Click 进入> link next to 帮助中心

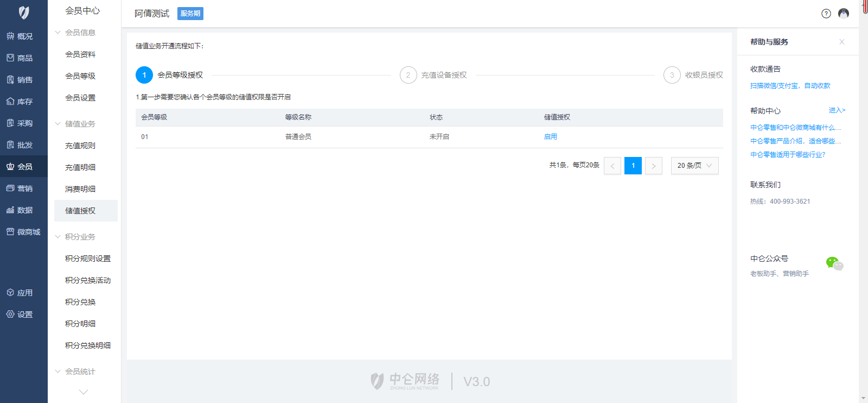(837, 110)
